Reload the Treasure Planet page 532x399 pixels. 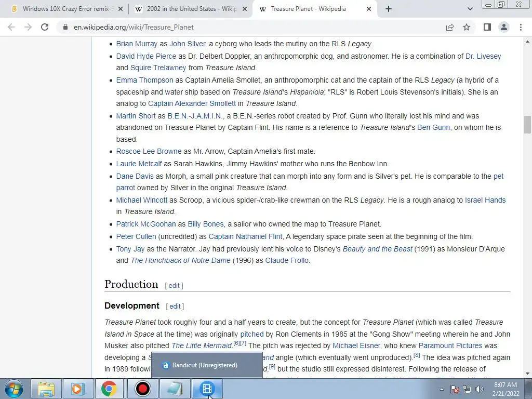click(x=45, y=27)
